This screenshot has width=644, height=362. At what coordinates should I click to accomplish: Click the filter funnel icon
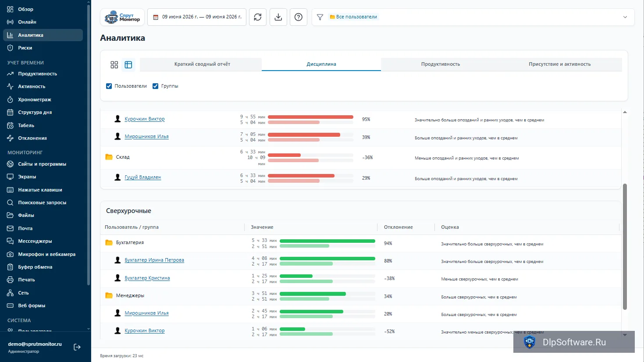tap(320, 17)
